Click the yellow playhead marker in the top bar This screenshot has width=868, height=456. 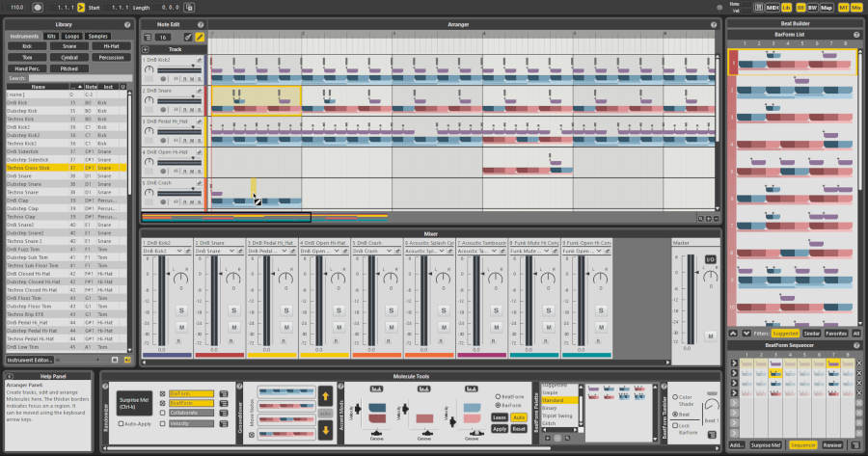click(81, 8)
